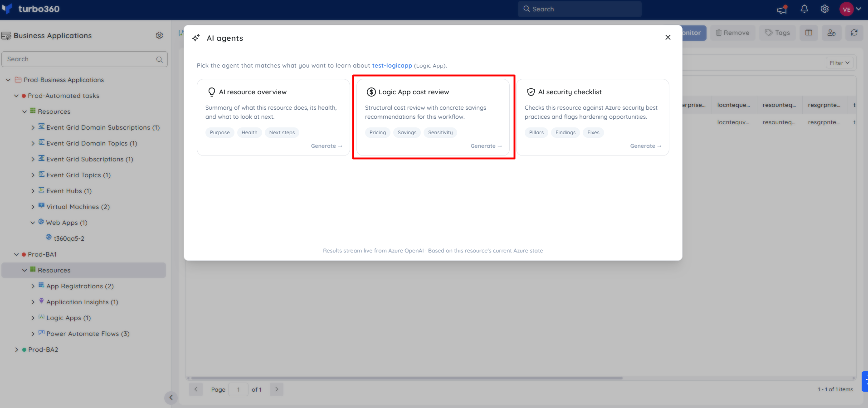
Task: Click the Next steps tag
Action: pyautogui.click(x=282, y=132)
